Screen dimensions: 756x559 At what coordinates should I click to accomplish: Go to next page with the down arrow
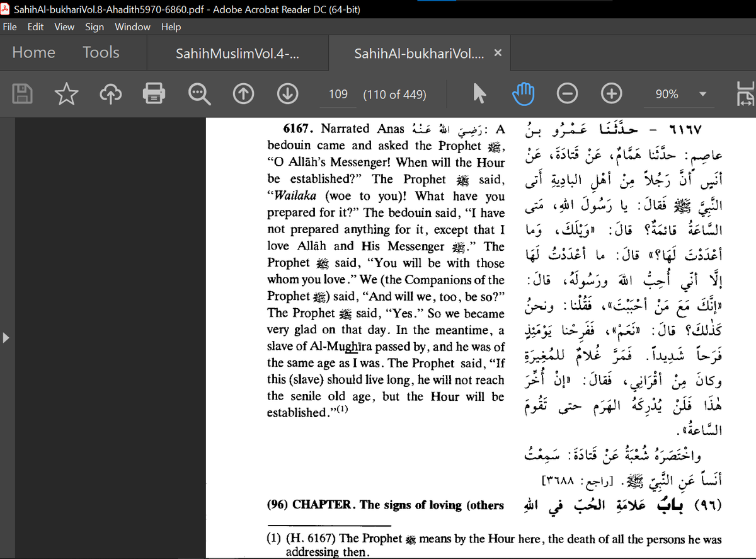point(288,94)
